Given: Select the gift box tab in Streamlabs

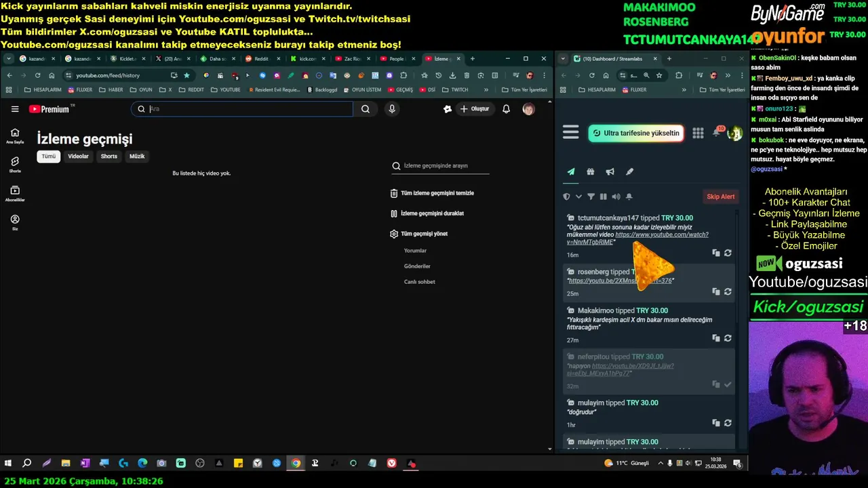Looking at the screenshot, I should [591, 172].
